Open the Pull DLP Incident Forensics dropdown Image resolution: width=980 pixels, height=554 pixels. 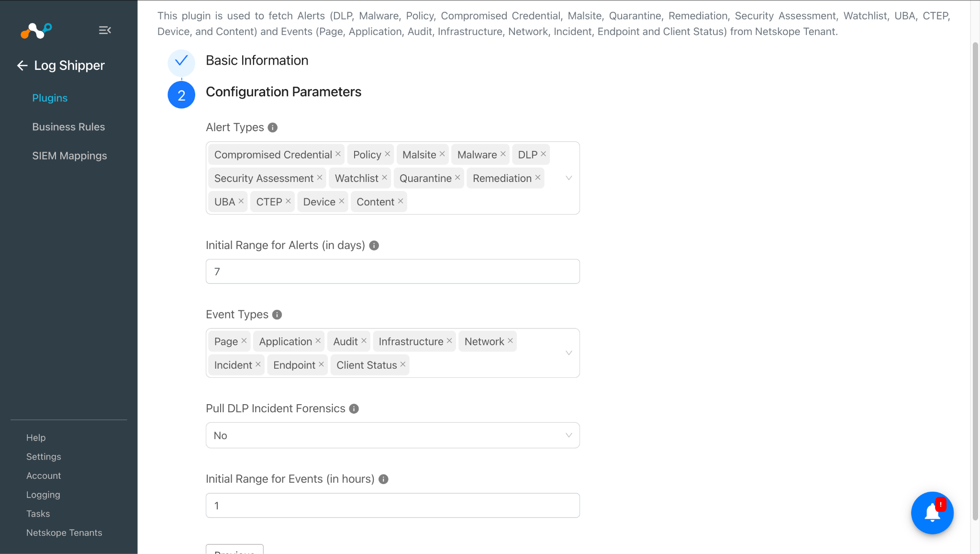tap(393, 435)
